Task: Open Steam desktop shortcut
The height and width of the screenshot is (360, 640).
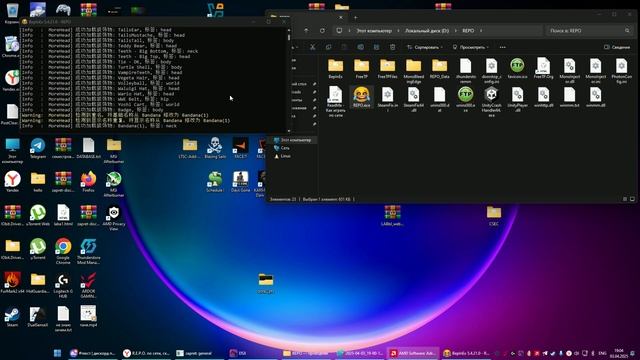Action: tap(12, 317)
